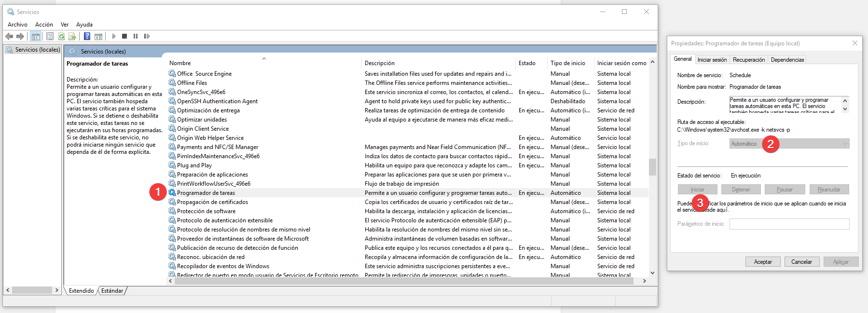
Task: Refresh the services list via toolbar icon
Action: pos(61,36)
